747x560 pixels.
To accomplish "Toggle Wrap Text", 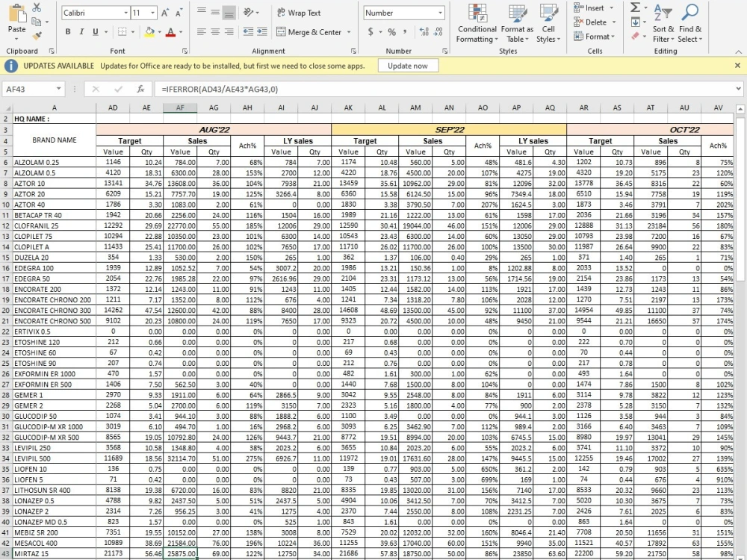I will click(x=299, y=13).
